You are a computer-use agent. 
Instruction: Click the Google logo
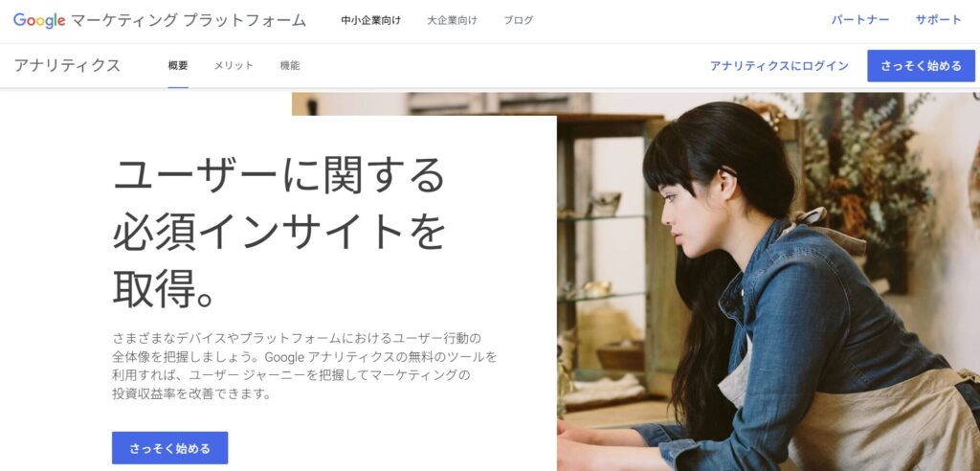click(39, 21)
